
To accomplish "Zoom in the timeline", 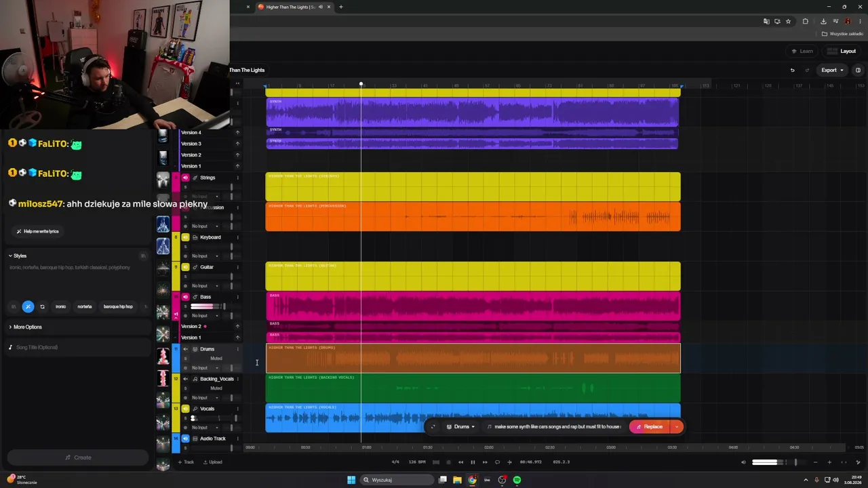I will (829, 462).
